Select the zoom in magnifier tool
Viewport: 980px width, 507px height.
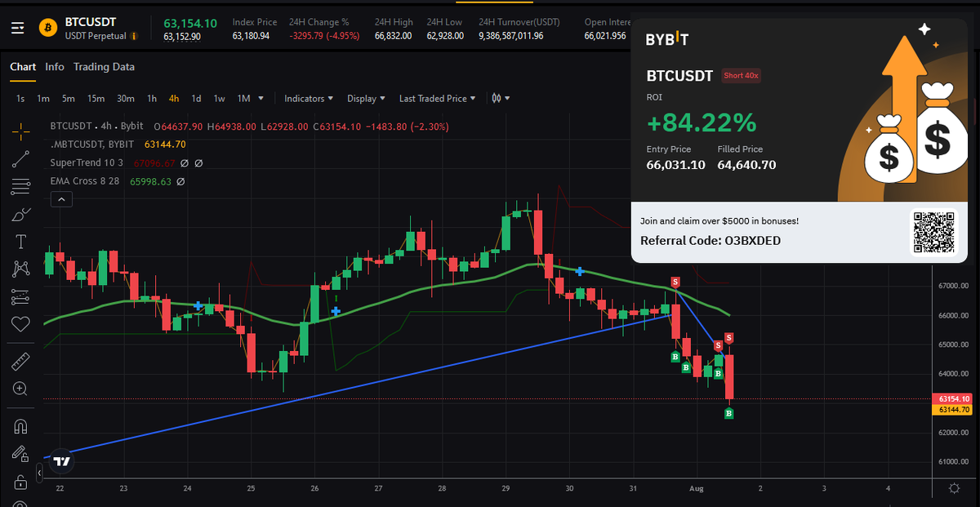point(20,389)
